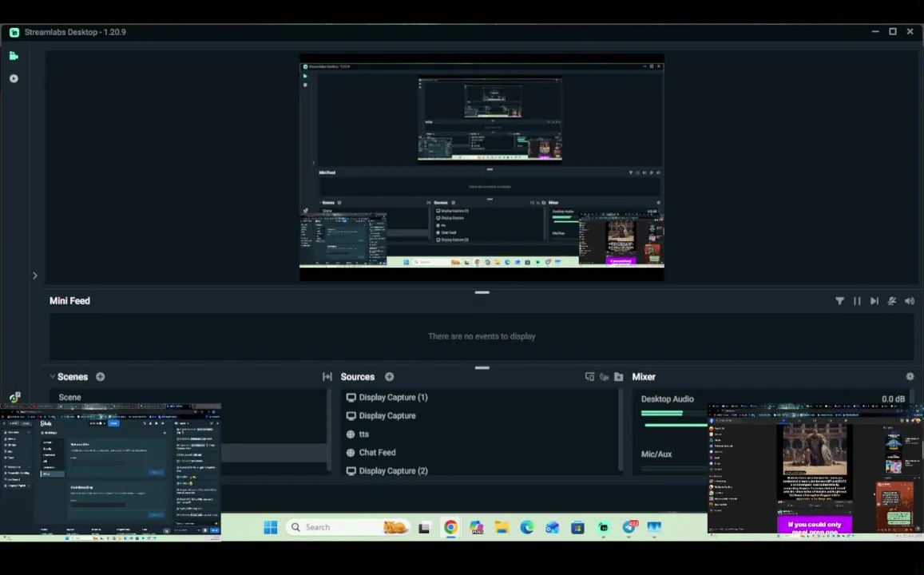Click the resize handle below Mini Feed
The height and width of the screenshot is (575, 924).
(482, 367)
